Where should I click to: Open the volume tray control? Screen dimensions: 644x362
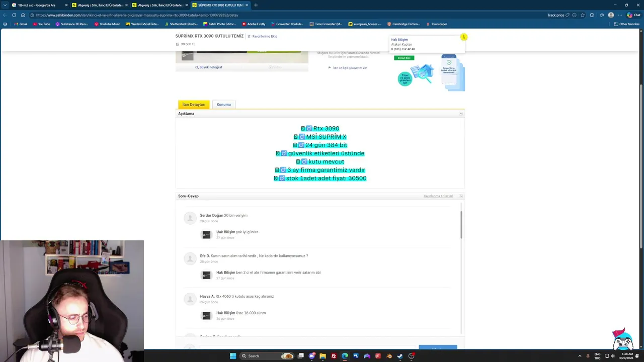(x=612, y=356)
